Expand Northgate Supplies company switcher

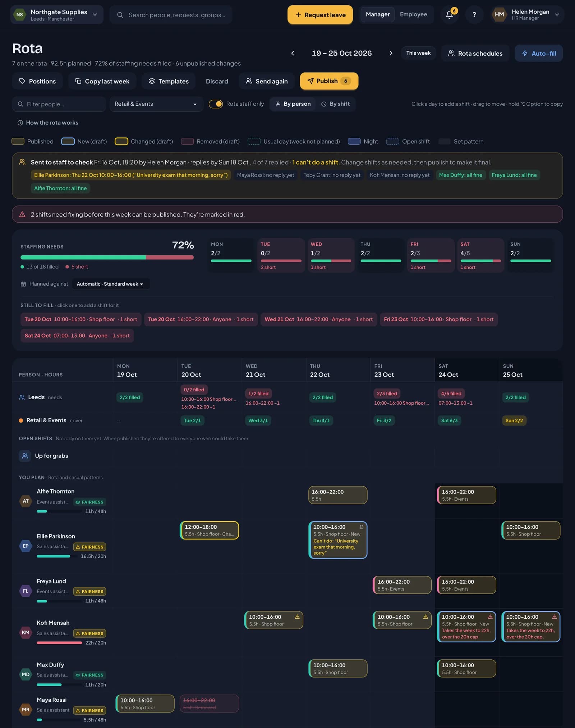(57, 15)
